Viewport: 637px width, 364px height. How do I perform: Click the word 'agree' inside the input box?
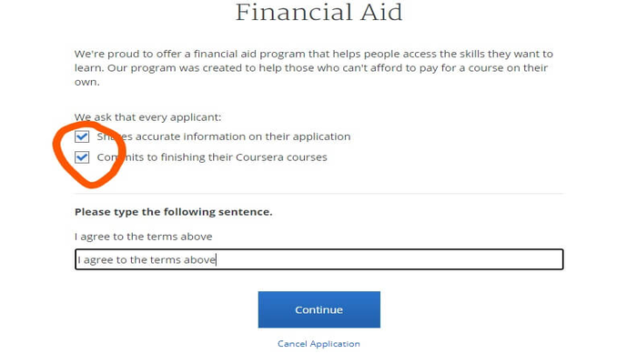(98, 260)
